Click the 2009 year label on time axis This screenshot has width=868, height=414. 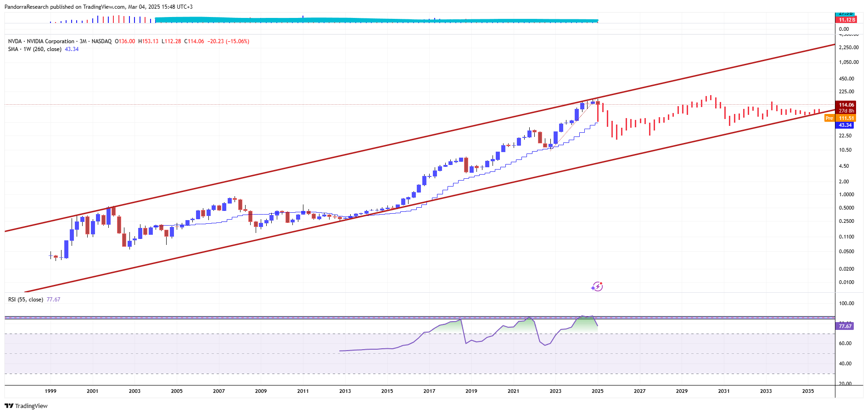click(x=261, y=391)
